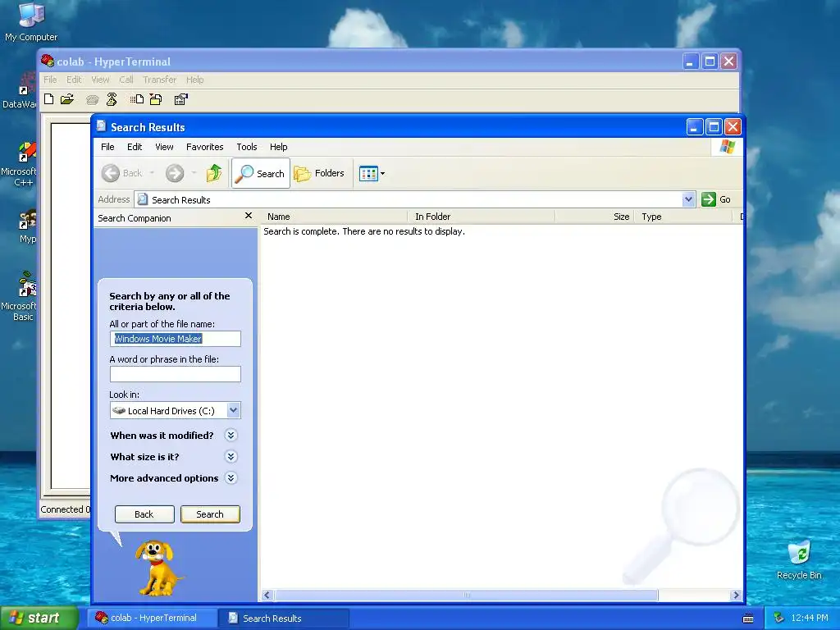Minimize the Search Results window
Image resolution: width=840 pixels, height=630 pixels.
coord(694,127)
